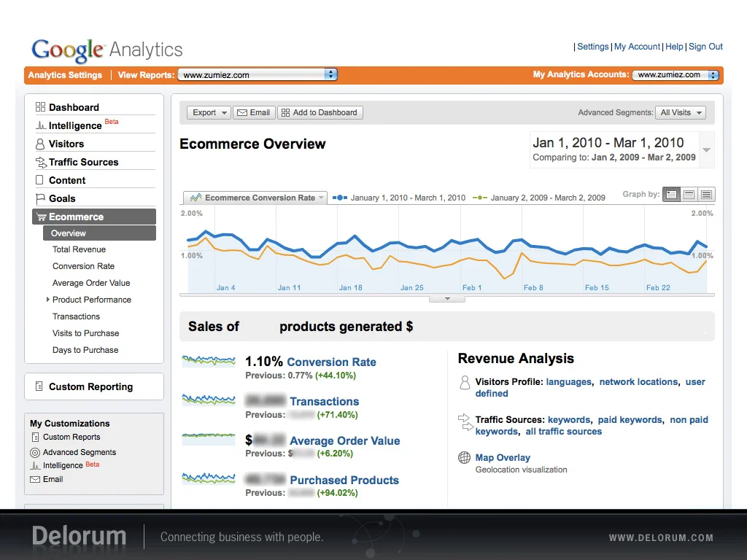This screenshot has width=747, height=560.
Task: Click the Custom Reports icon under My Customizations
Action: 35,437
